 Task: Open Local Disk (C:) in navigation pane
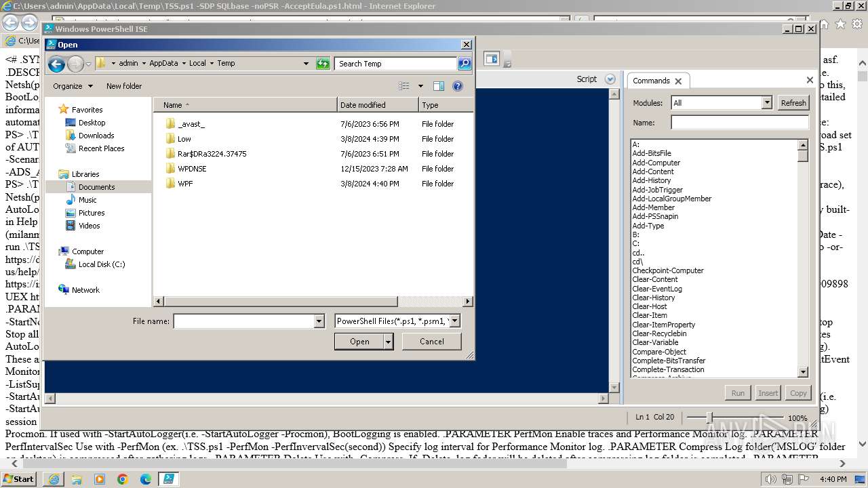[x=102, y=264]
